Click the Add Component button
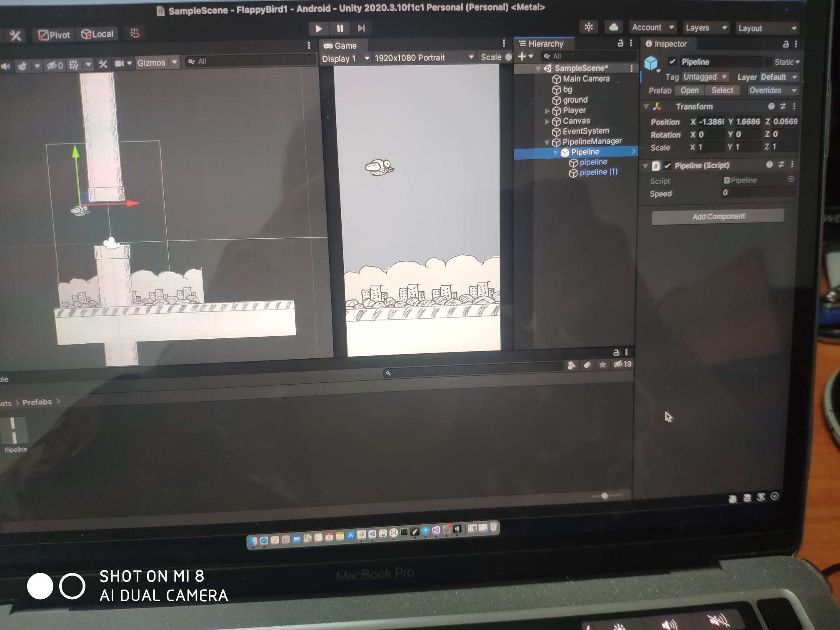840x630 pixels. [x=718, y=217]
